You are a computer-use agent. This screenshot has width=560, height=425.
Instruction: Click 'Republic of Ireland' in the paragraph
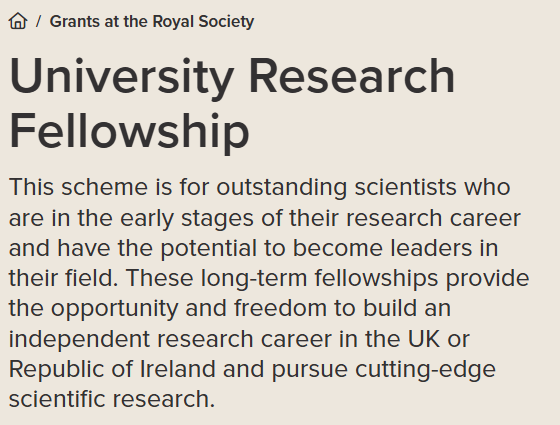[112, 369]
